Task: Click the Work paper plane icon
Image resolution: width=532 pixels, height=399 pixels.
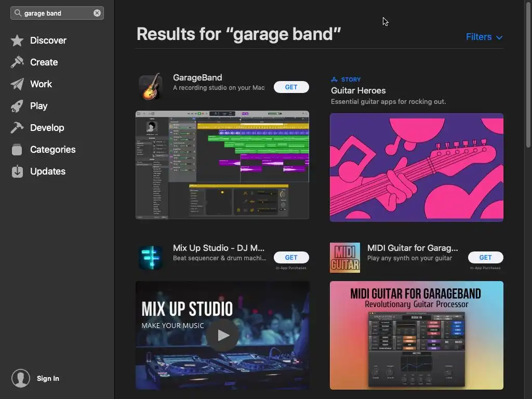Action: point(17,84)
